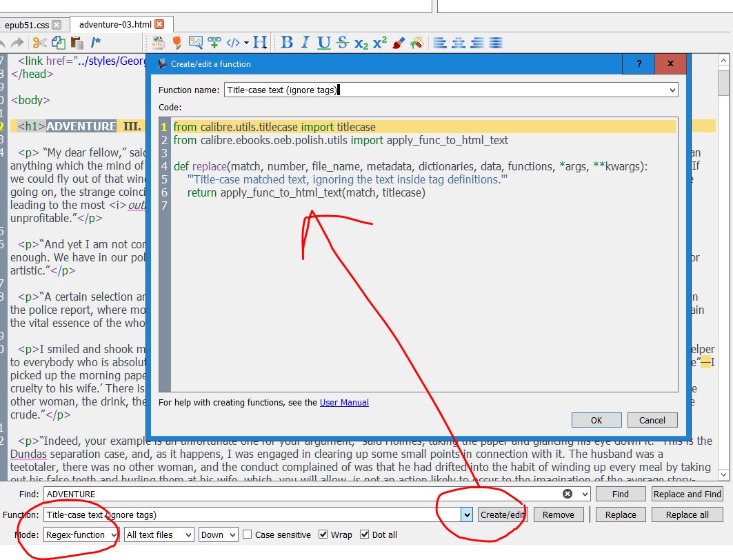Open the Down direction dropdown
This screenshot has height=560, width=733.
pos(219,534)
